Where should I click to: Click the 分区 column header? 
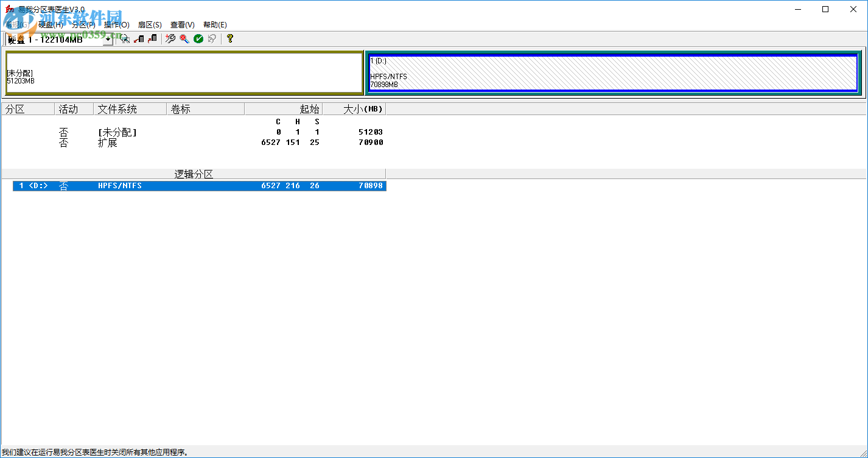point(28,109)
